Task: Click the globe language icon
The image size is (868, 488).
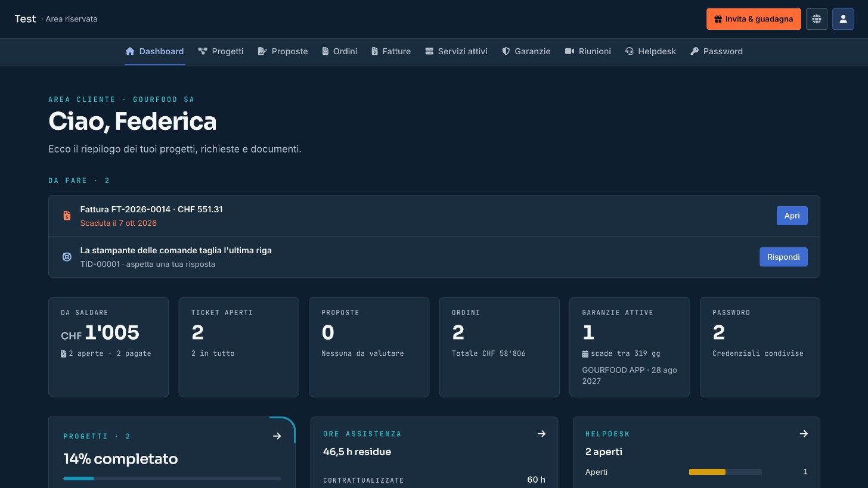Action: 817,19
